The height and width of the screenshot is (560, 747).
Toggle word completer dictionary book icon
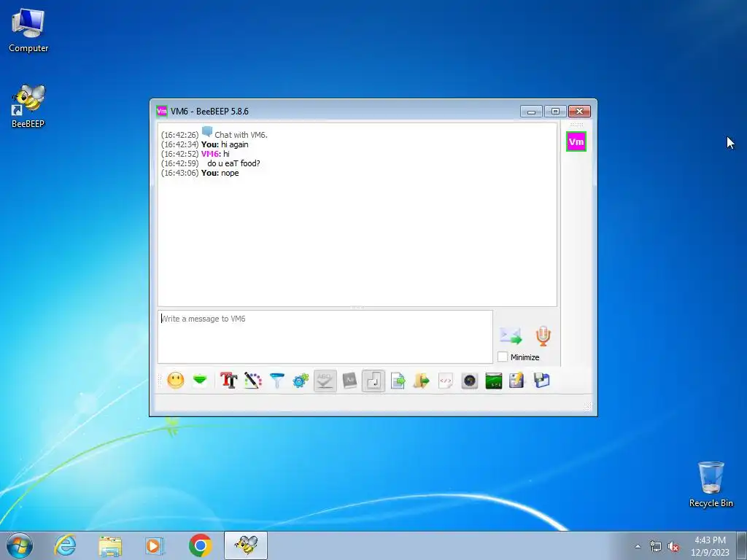click(x=349, y=381)
